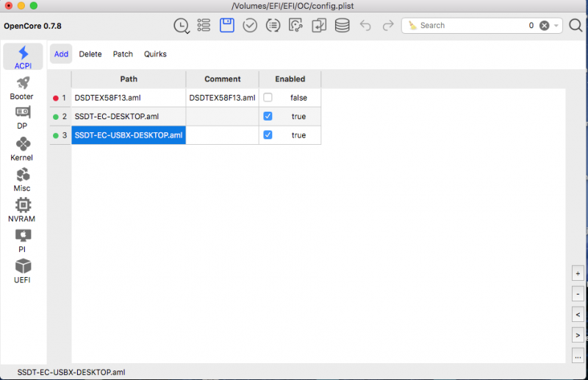This screenshot has height=380, width=588.
Task: Open the NVRAM chip section
Action: [x=22, y=210]
